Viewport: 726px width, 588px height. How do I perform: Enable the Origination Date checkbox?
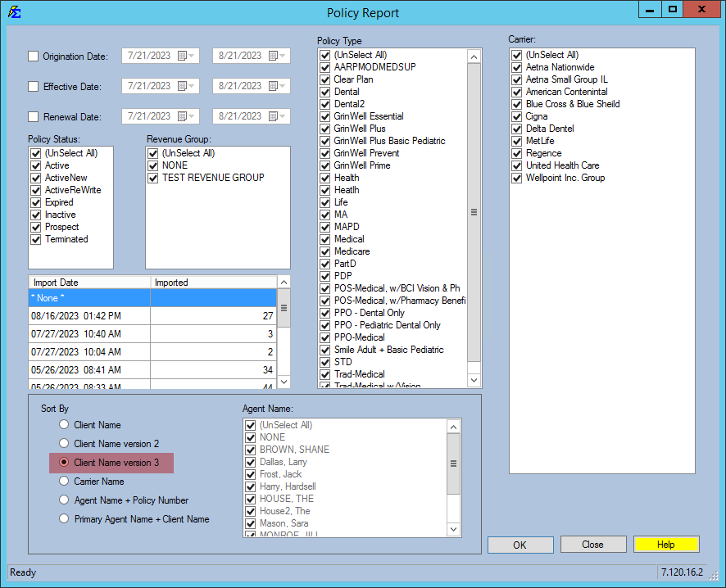[34, 57]
